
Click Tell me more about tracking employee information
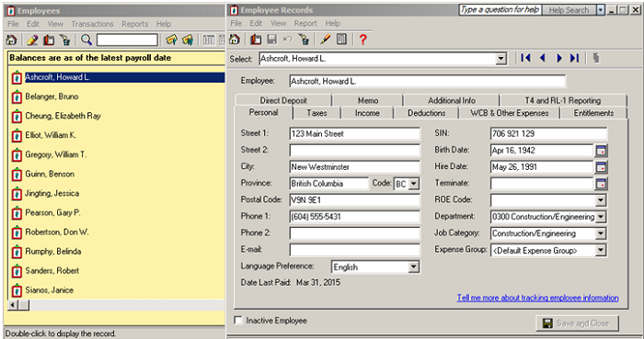pyautogui.click(x=537, y=298)
